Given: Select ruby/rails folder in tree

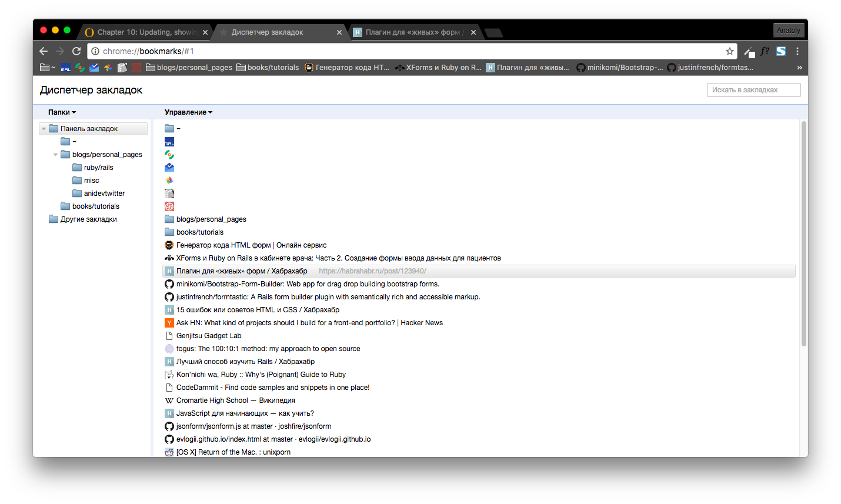Looking at the screenshot, I should pos(93,168).
